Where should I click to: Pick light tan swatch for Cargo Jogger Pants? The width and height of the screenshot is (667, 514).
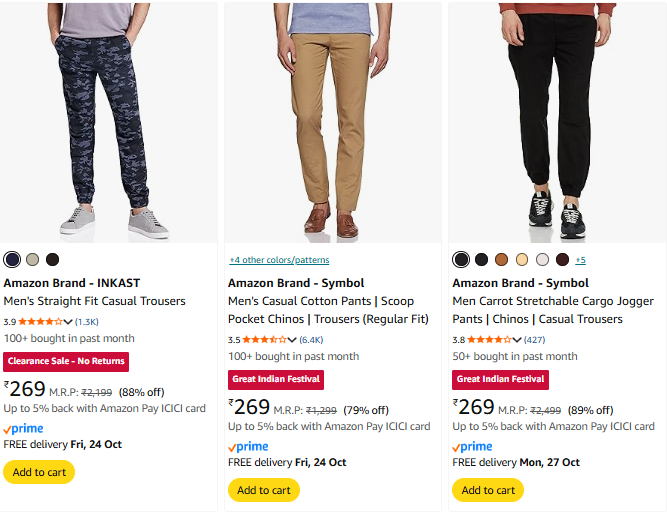pyautogui.click(x=522, y=260)
